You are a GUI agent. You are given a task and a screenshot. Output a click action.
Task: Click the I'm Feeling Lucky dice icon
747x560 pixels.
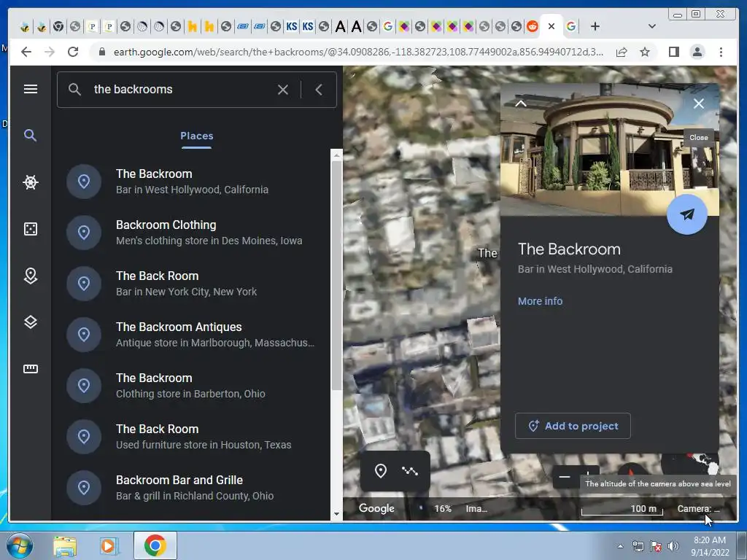31,229
